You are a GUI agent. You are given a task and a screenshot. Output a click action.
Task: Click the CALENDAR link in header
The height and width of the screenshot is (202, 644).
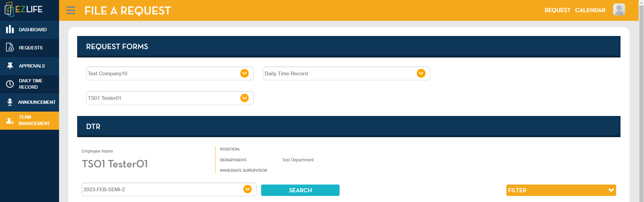[590, 10]
